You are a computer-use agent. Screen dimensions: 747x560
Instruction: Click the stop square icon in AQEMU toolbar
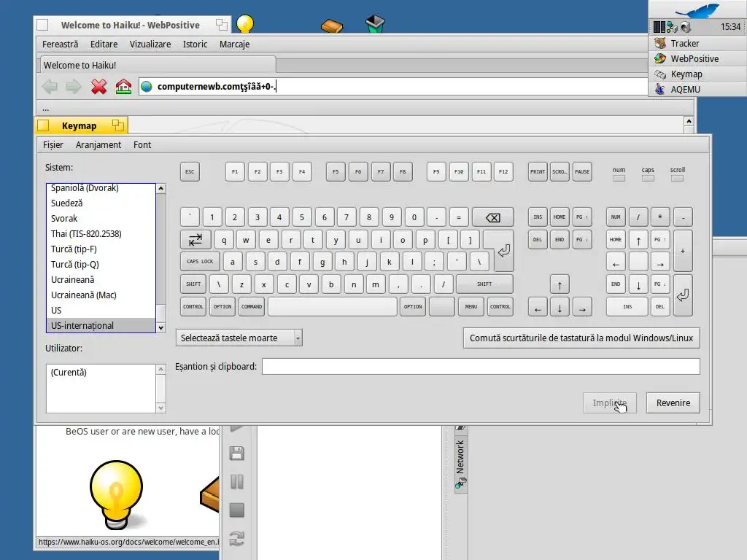pyautogui.click(x=237, y=510)
